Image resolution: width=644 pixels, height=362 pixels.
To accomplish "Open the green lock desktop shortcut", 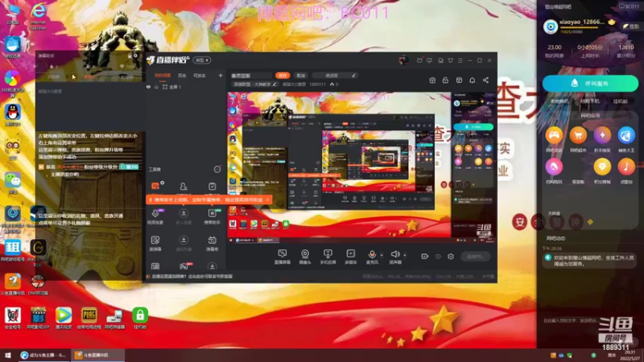I will point(140,318).
